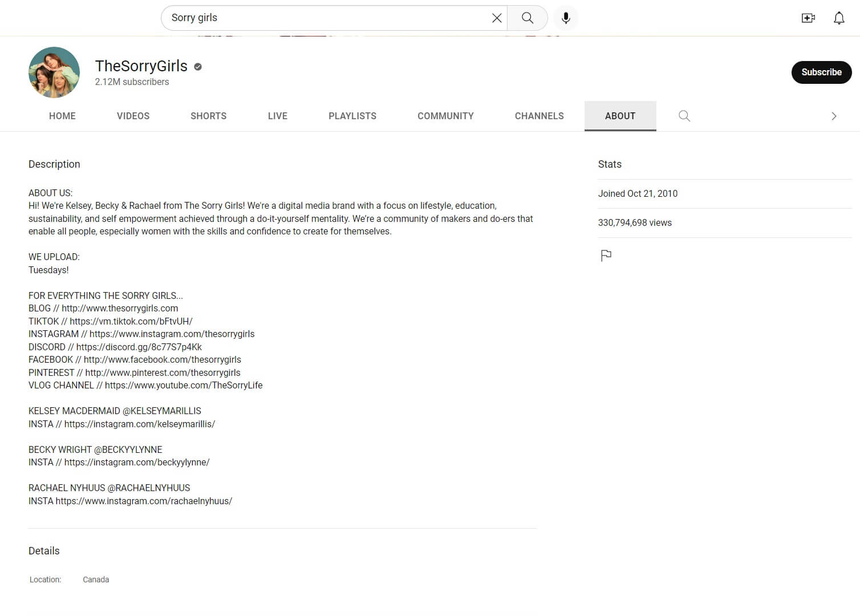Go to the PLAYLISTS tab
The width and height of the screenshot is (860, 616).
point(352,116)
